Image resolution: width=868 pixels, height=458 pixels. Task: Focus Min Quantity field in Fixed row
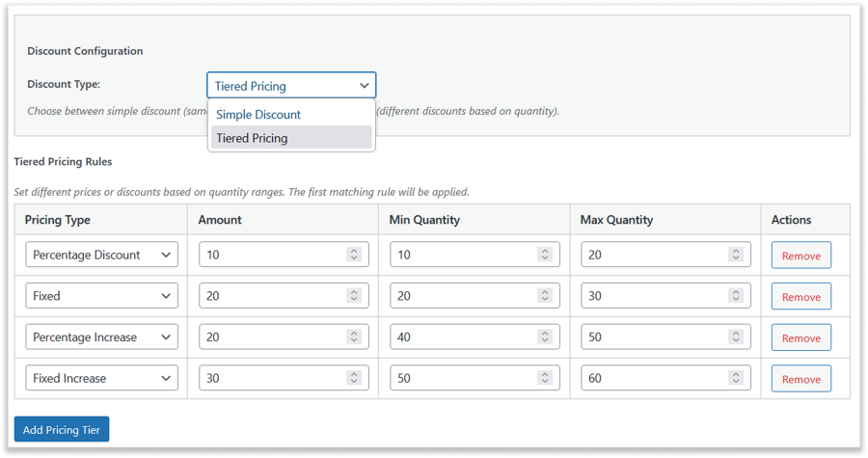pyautogui.click(x=475, y=296)
